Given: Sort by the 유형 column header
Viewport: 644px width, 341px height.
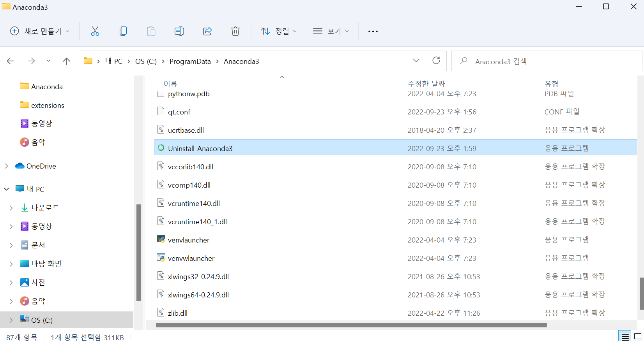Looking at the screenshot, I should [551, 83].
